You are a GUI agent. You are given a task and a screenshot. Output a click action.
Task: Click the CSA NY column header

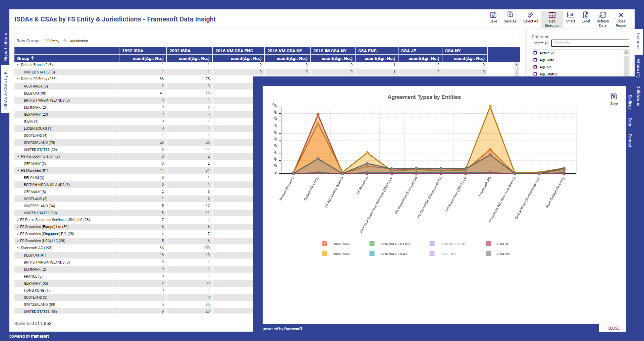(465, 51)
